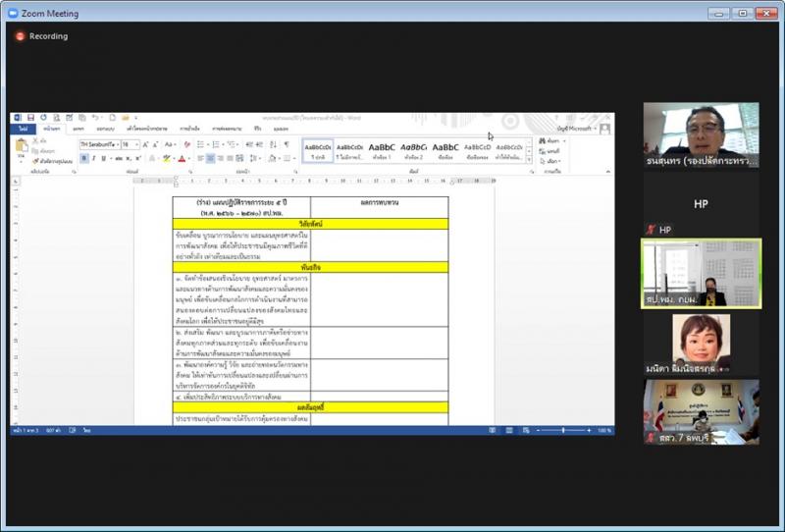The width and height of the screenshot is (785, 532).
Task: Switch to the Insert ribbon tab
Action: (78, 129)
